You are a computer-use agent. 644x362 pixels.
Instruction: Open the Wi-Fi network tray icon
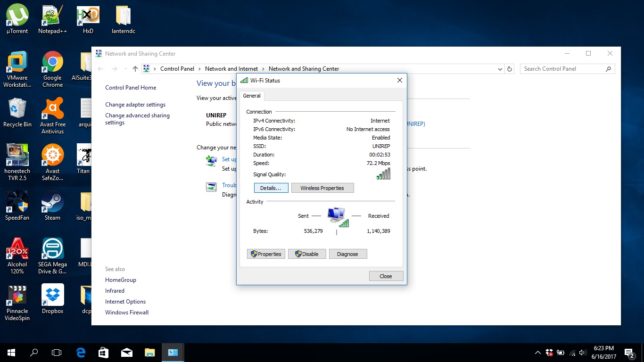pos(572,353)
